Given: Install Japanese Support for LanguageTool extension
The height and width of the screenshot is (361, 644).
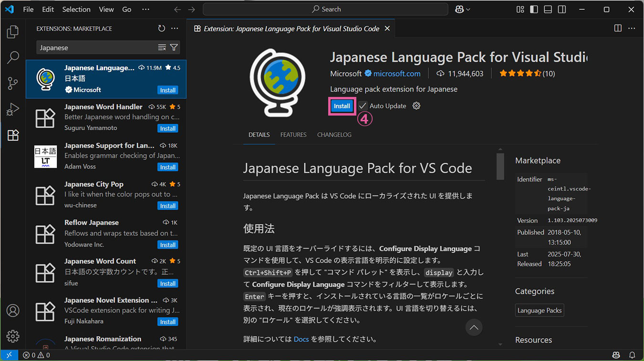Looking at the screenshot, I should (168, 167).
